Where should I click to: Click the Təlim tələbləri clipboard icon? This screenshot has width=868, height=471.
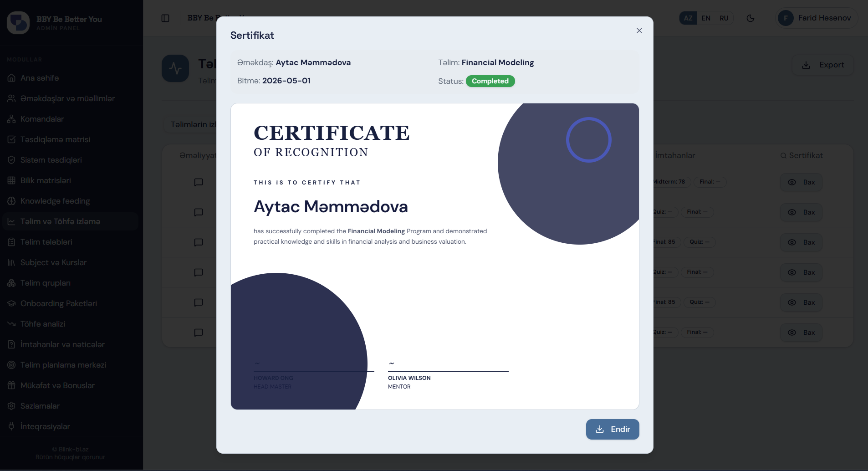pos(11,242)
